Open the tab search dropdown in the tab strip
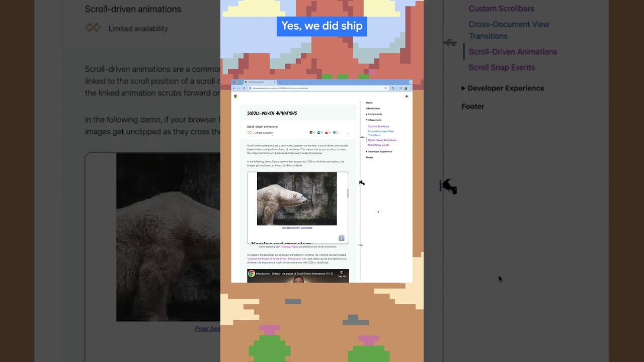This screenshot has width=644, height=362. pos(411,82)
